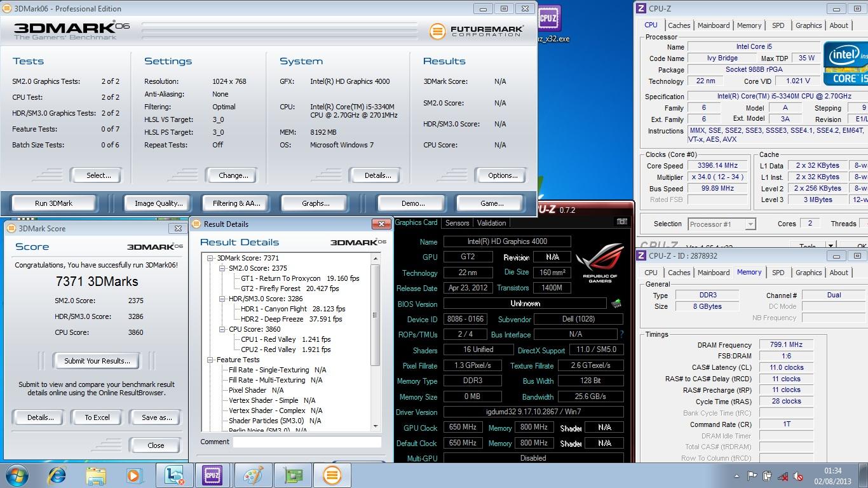The image size is (868, 488).
Task: Collapse the HDR/SM3.0 Score 3286 node
Action: [222, 299]
